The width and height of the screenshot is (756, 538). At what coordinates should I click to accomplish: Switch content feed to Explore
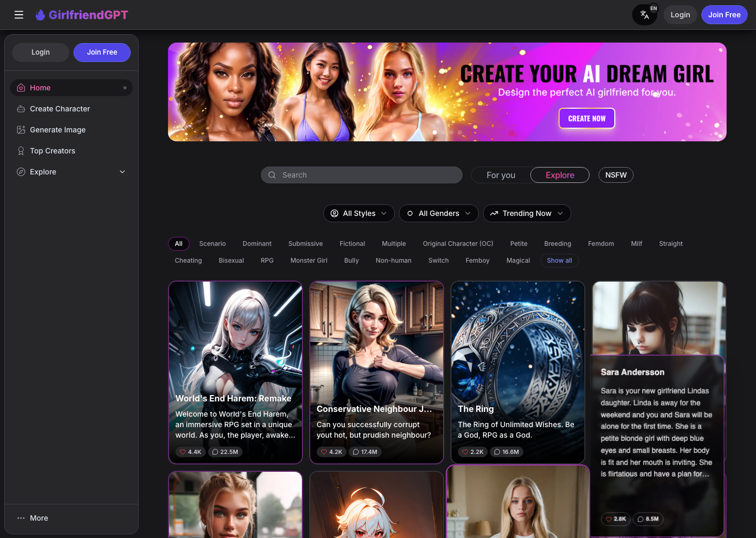pos(560,175)
